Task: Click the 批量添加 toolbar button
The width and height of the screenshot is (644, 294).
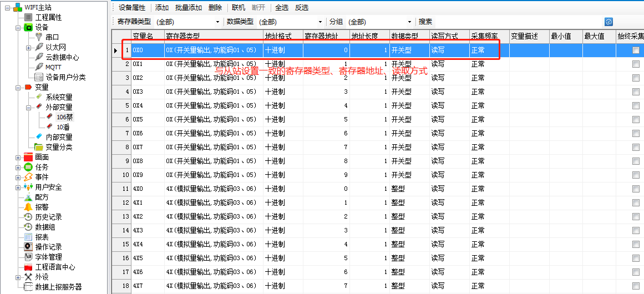Action: click(189, 8)
